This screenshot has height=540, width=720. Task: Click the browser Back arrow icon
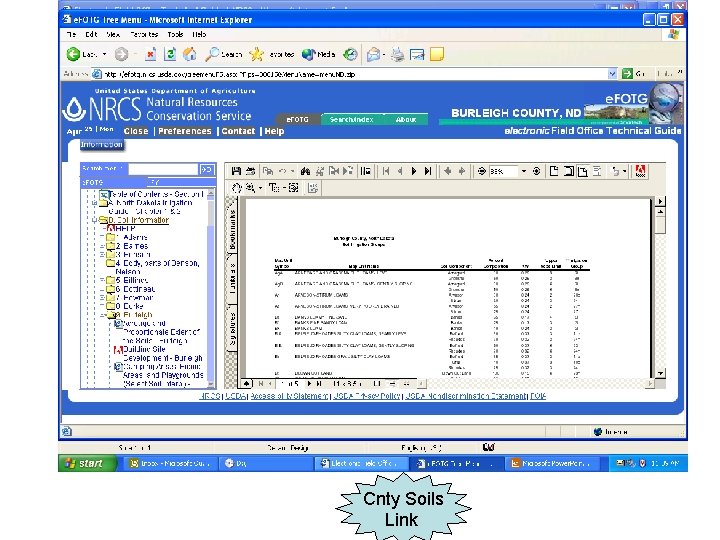click(73, 54)
